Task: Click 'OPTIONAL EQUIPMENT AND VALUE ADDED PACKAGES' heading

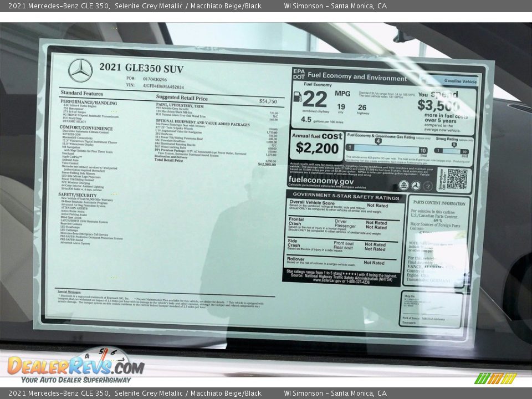Action: tap(202, 122)
